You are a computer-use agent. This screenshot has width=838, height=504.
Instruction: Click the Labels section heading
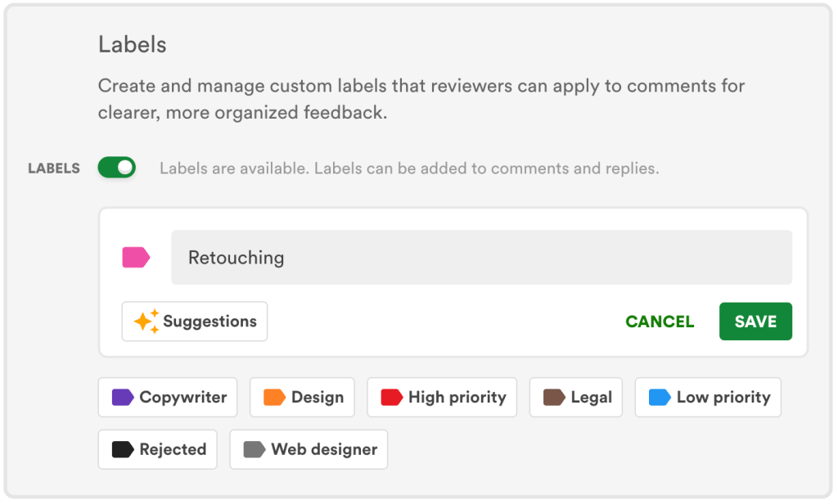(133, 44)
